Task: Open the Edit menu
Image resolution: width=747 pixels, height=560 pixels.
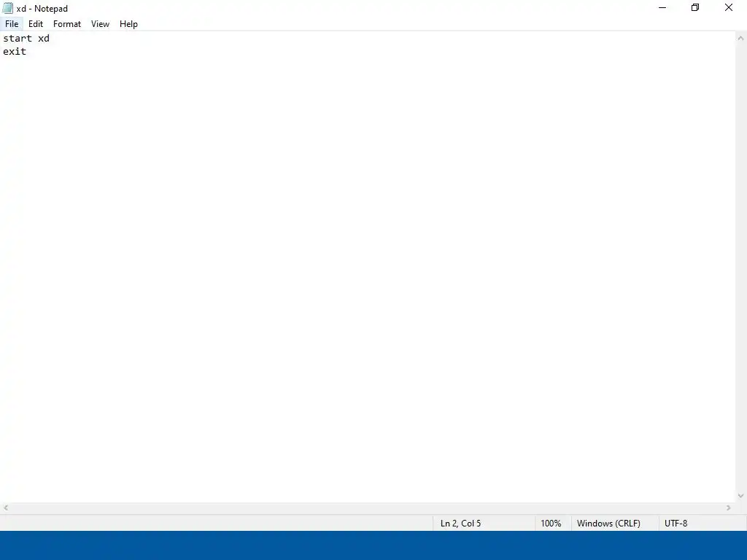Action: pos(36,24)
